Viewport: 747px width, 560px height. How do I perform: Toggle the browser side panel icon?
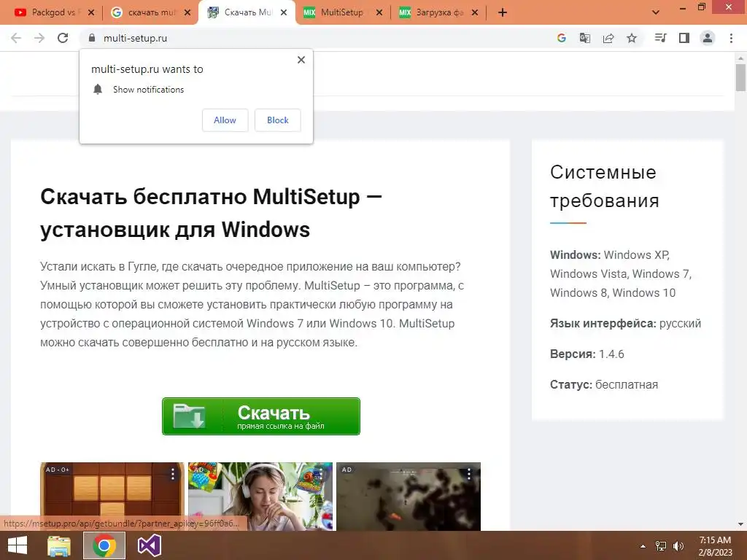(684, 38)
